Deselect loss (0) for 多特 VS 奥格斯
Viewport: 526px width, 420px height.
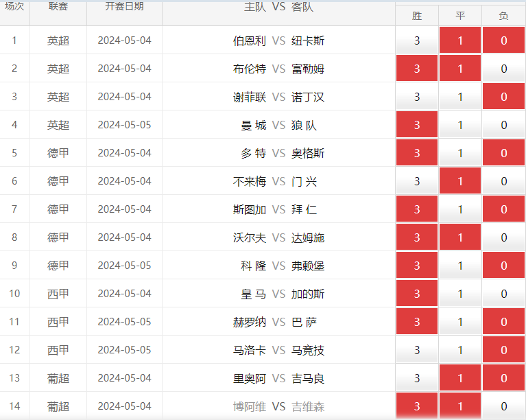(503, 153)
